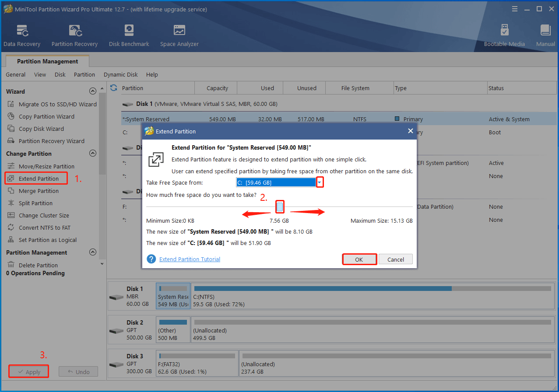Viewport: 559px width, 392px height.
Task: Confirm with OK button
Action: [x=359, y=259]
